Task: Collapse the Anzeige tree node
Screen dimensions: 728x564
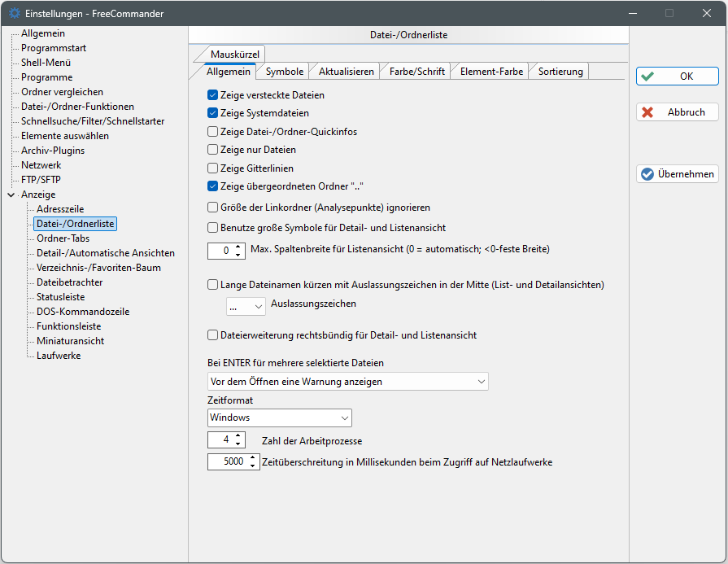Action: 11,195
